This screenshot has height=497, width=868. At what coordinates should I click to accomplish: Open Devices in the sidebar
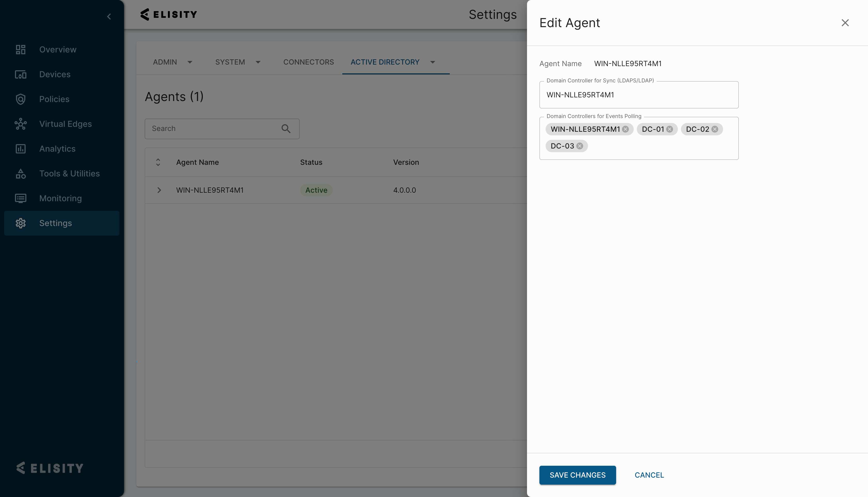(x=61, y=74)
